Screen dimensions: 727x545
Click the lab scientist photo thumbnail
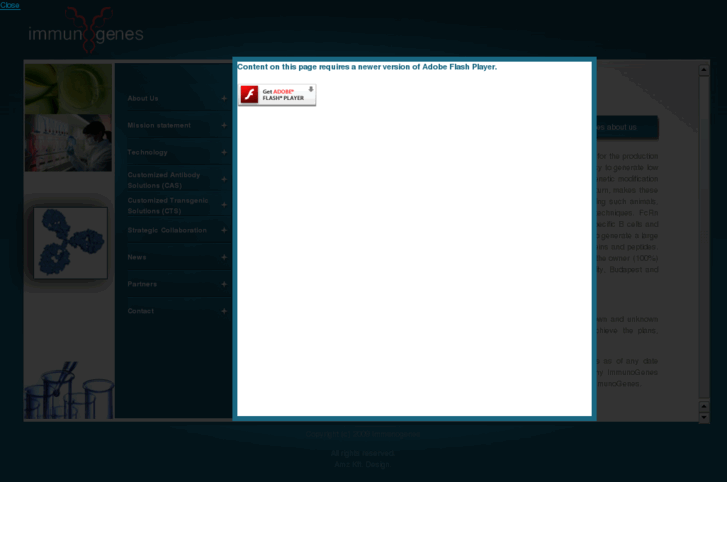pos(68,143)
